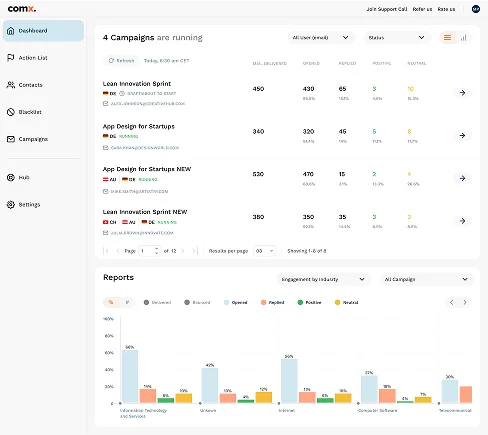
Task: Open arrow for Lean Innovation Sprint NEW row
Action: [x=462, y=221]
